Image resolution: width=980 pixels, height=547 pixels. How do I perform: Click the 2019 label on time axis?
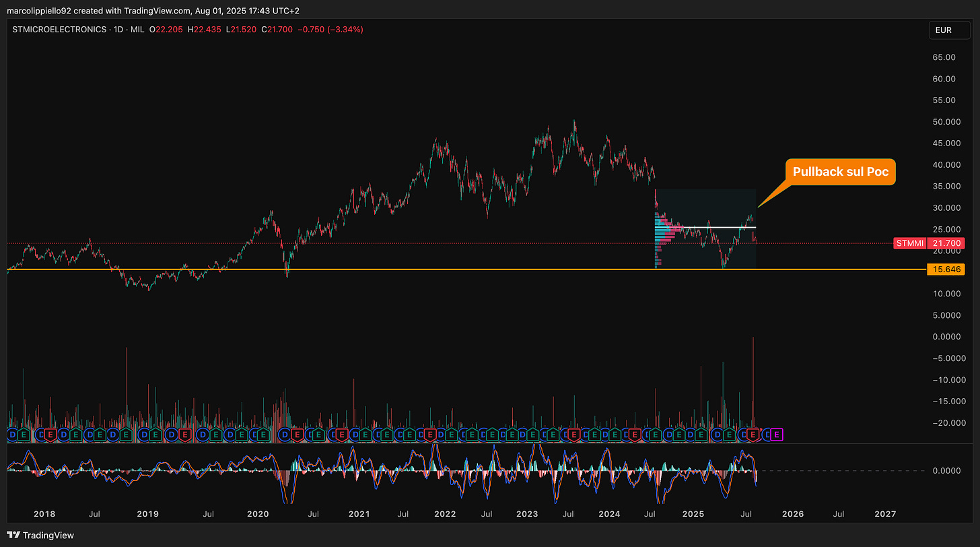148,513
